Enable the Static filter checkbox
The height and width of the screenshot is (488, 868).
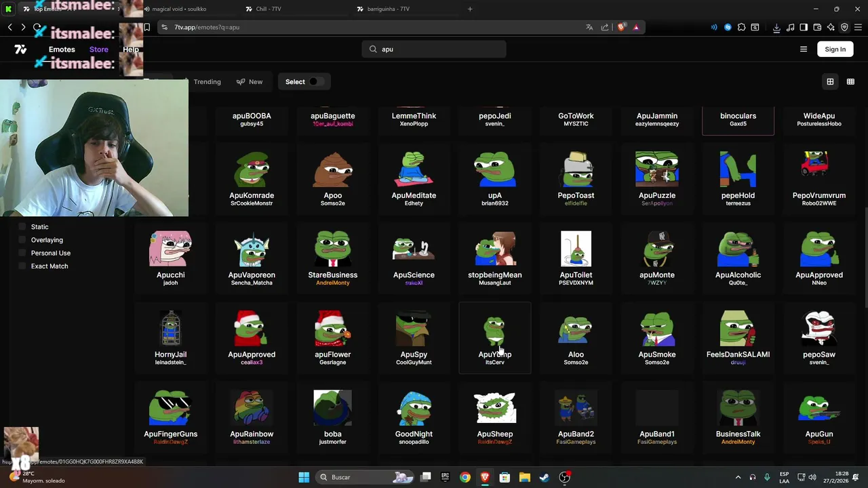click(x=22, y=227)
